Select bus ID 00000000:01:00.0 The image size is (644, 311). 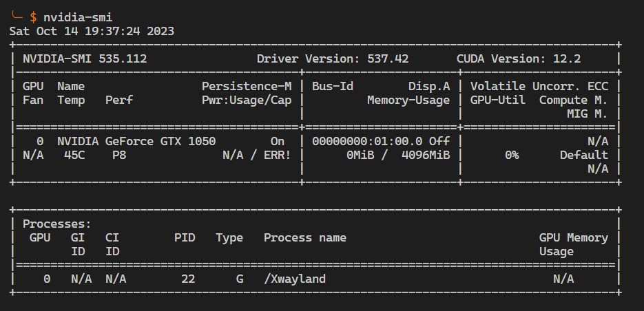367,141
